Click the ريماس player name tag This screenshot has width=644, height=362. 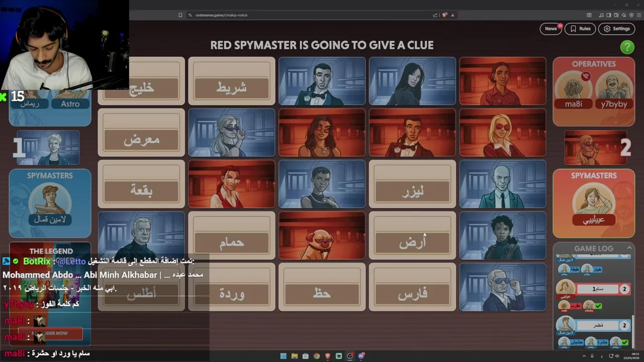[31, 104]
